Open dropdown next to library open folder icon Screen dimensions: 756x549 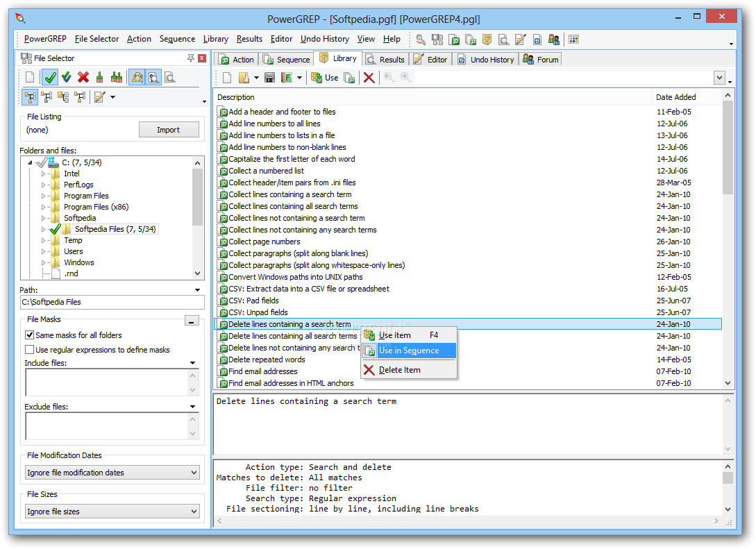(x=256, y=78)
